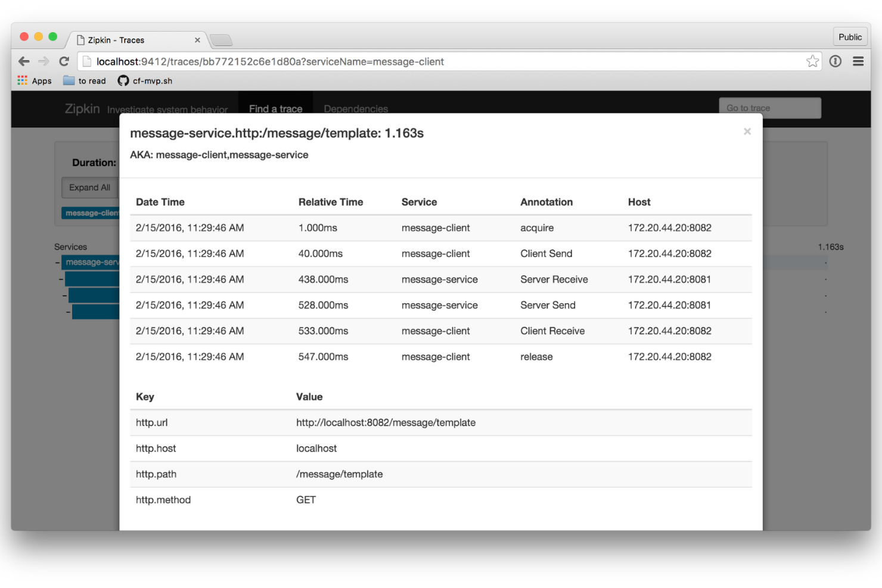This screenshot has height=588, width=882.
Task: Bookmark this page with the star icon
Action: point(812,61)
